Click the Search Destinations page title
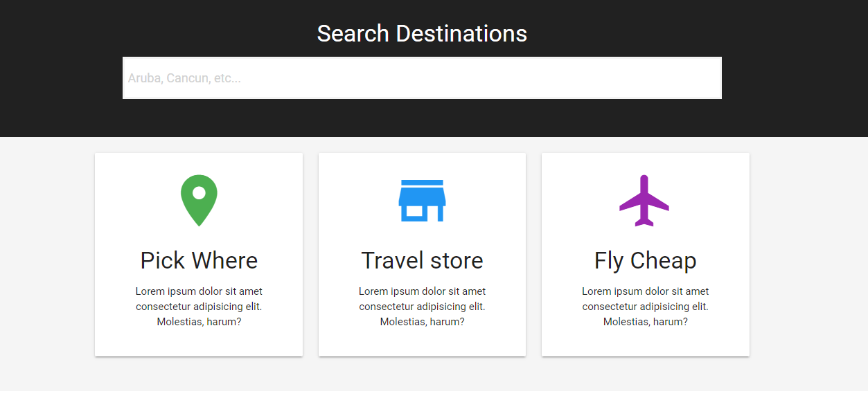Screen dimensions: 868x400 (x=422, y=33)
